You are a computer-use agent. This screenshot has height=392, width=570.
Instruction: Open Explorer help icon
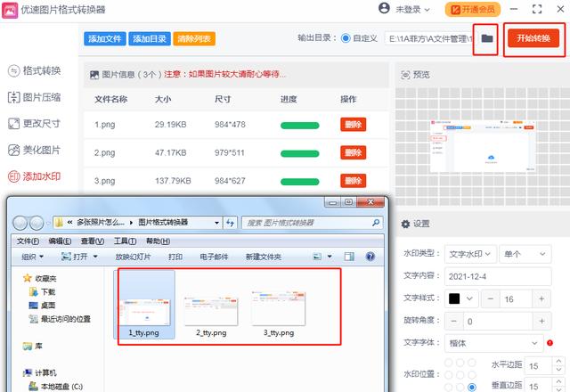370,257
